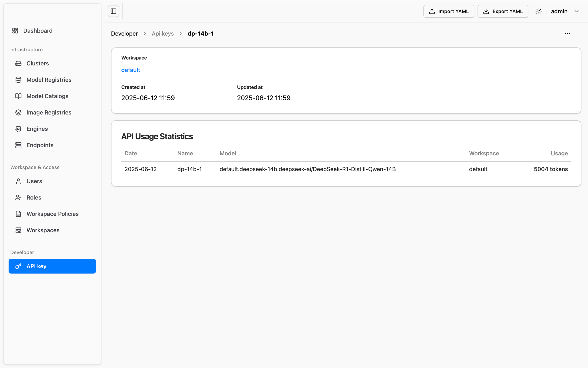588x368 pixels.
Task: Click the Roles user-check icon
Action: 18,197
